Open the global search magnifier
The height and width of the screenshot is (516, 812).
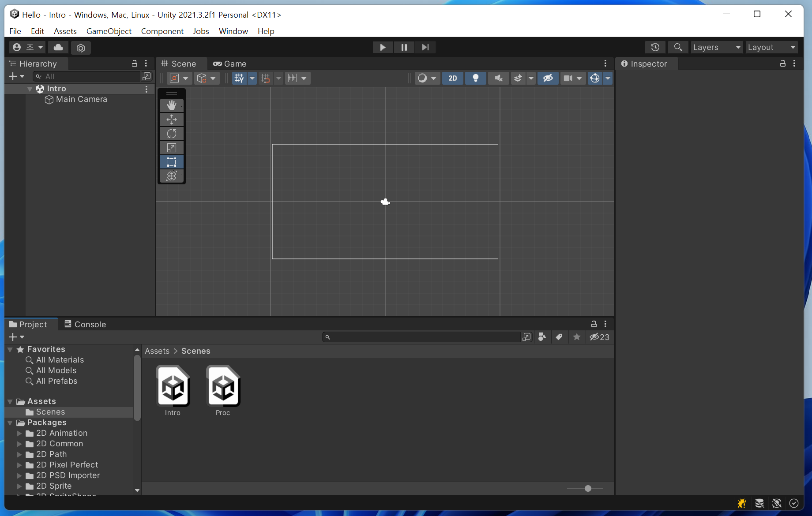point(678,47)
